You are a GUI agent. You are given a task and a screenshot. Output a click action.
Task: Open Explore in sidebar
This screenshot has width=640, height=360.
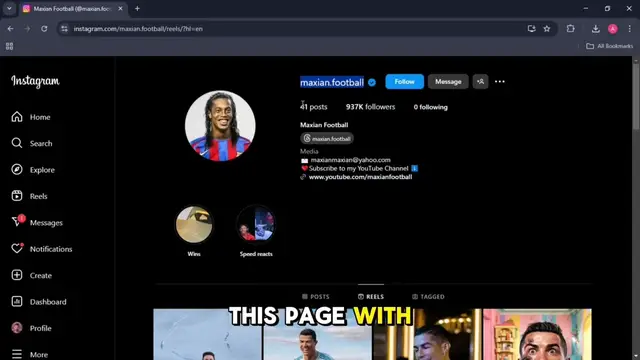tap(33, 170)
